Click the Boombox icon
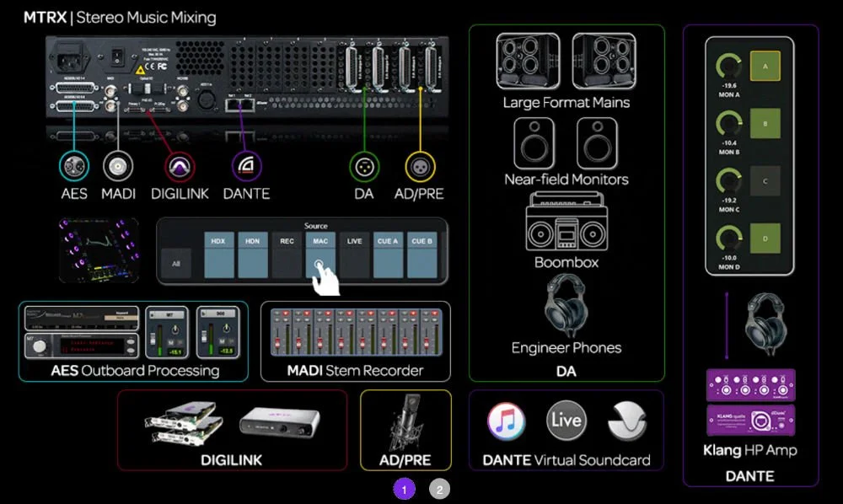Viewport: 843px width, 504px height. point(566,222)
